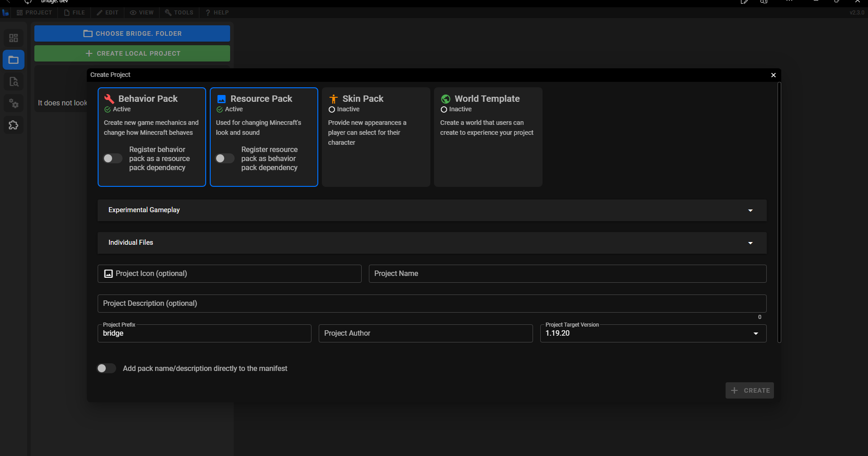Viewport: 868px width, 456px height.
Task: Click the World Template globe icon
Action: click(x=446, y=99)
